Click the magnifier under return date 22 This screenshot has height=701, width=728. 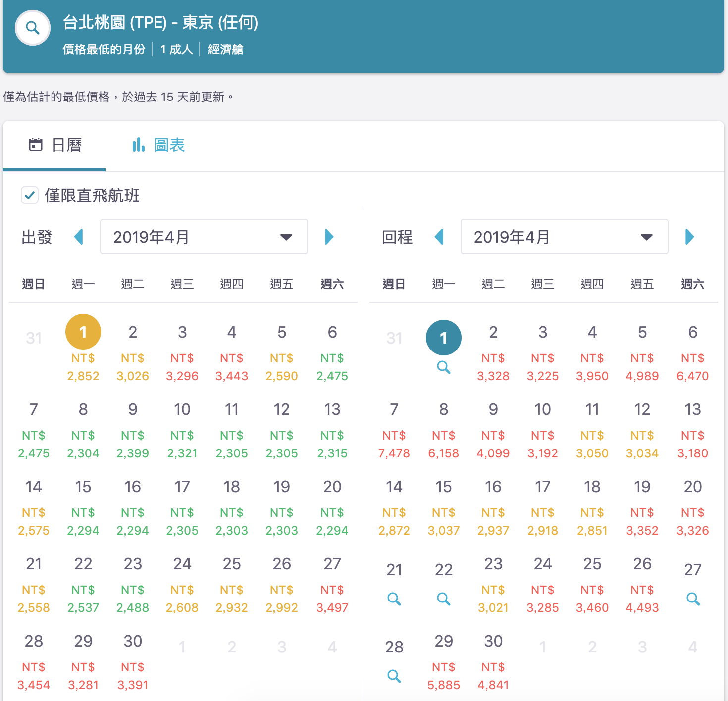[443, 599]
